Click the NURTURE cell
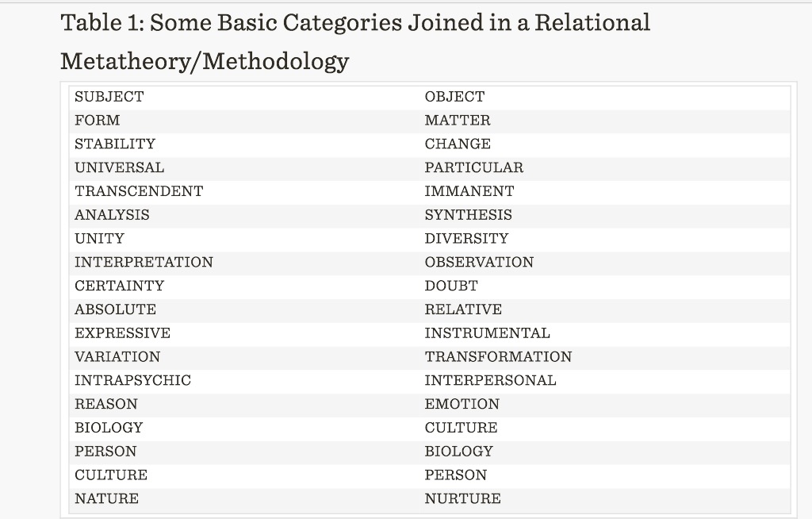 (x=462, y=499)
